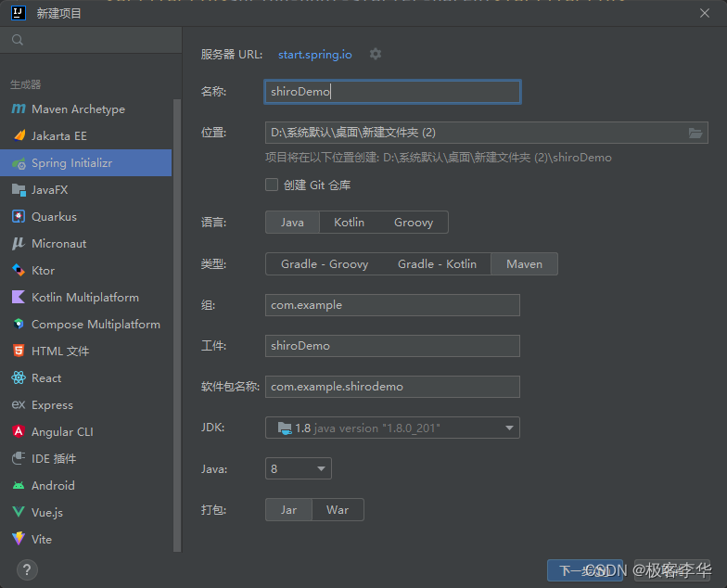
Task: Click the location path field
Action: [x=486, y=133]
